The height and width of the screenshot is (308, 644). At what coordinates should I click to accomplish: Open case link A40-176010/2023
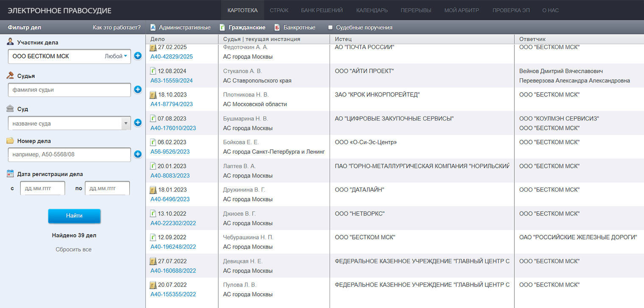173,128
